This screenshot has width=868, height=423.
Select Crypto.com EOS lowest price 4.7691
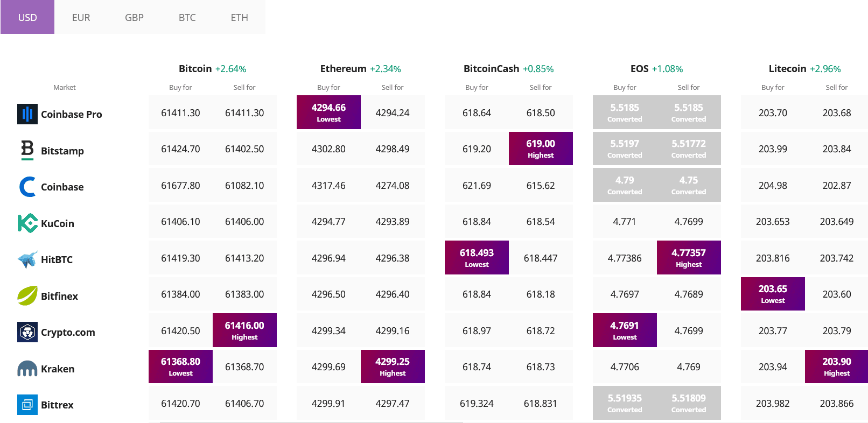coord(625,330)
